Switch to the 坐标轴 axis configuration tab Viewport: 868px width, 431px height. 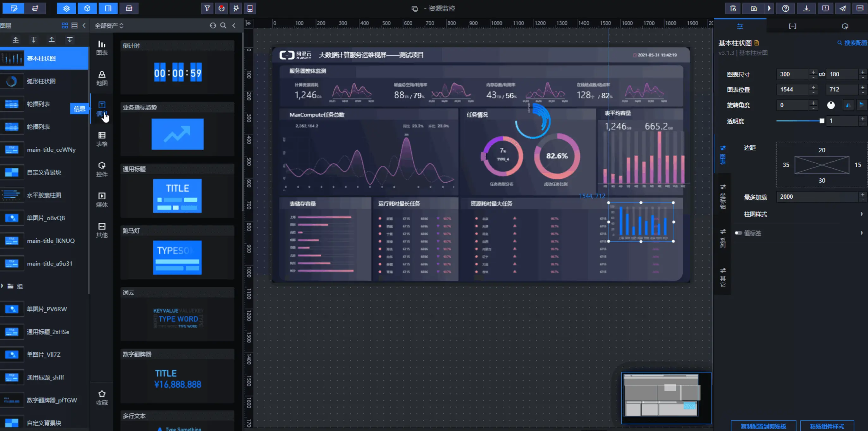[723, 196]
